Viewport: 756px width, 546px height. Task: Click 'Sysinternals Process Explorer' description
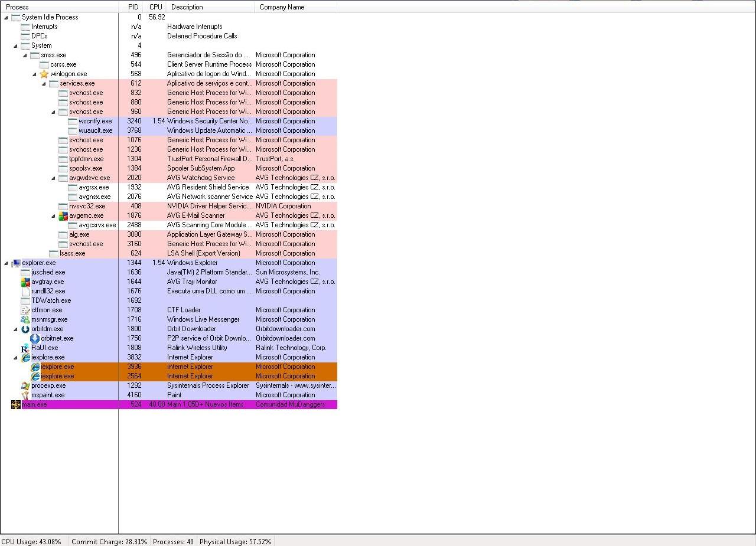208,385
